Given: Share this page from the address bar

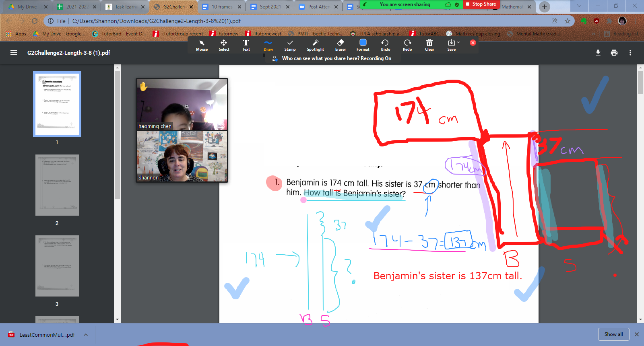Looking at the screenshot, I should click(555, 21).
